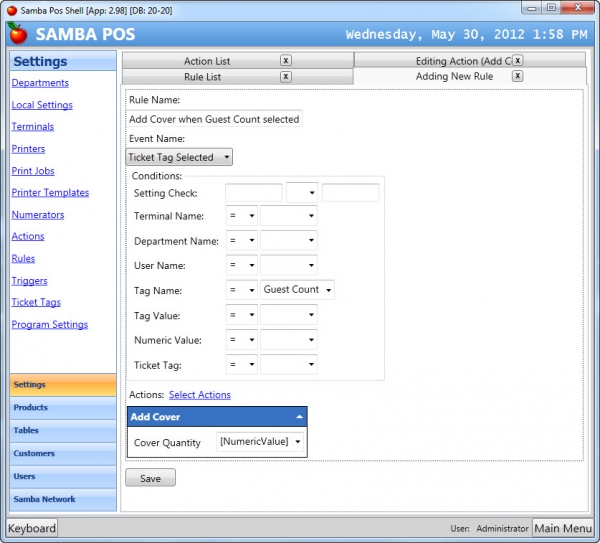The height and width of the screenshot is (543, 600).
Task: Go to Terminals settings
Action: tap(33, 127)
